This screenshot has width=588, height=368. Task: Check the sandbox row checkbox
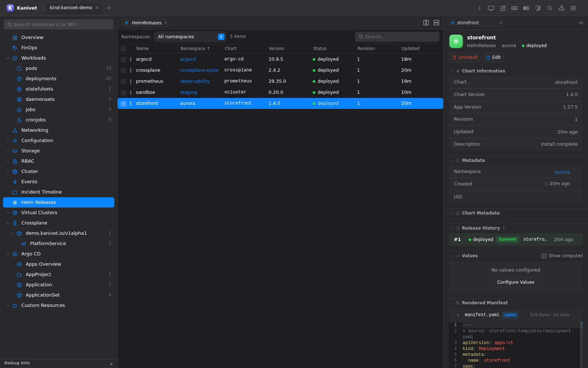pos(123,92)
